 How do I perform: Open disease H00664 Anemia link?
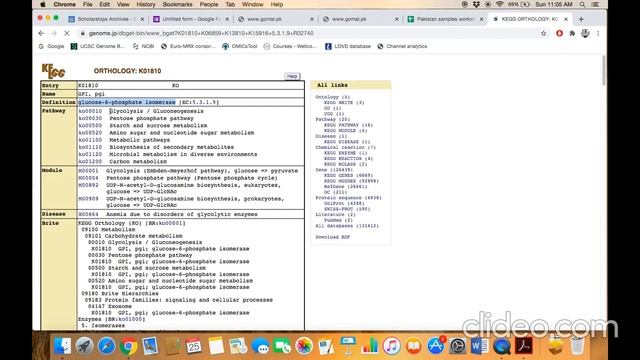89,214
